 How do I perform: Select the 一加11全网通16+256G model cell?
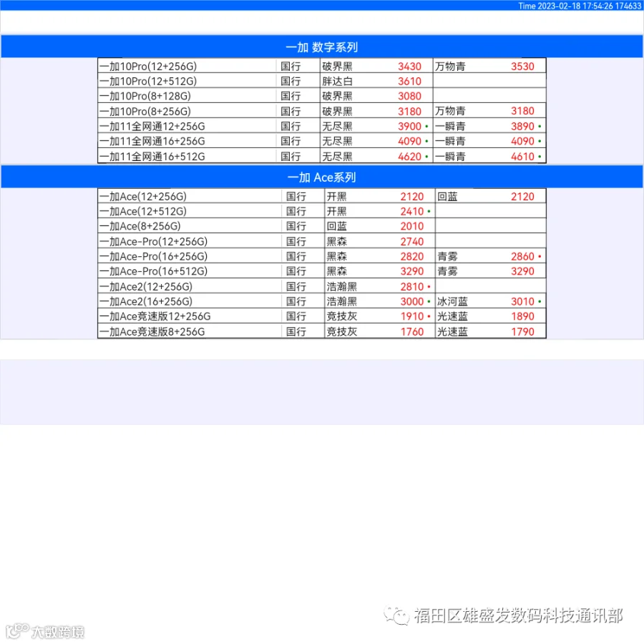187,141
